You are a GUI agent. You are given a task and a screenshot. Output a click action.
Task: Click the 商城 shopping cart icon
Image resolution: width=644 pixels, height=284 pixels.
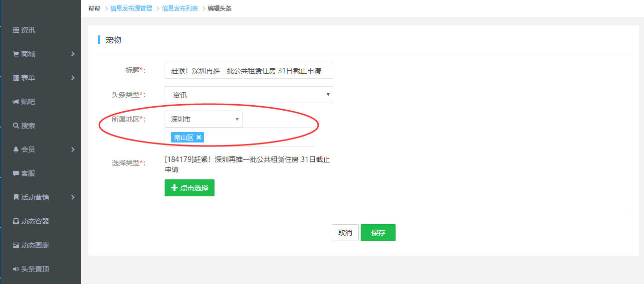pyautogui.click(x=16, y=54)
